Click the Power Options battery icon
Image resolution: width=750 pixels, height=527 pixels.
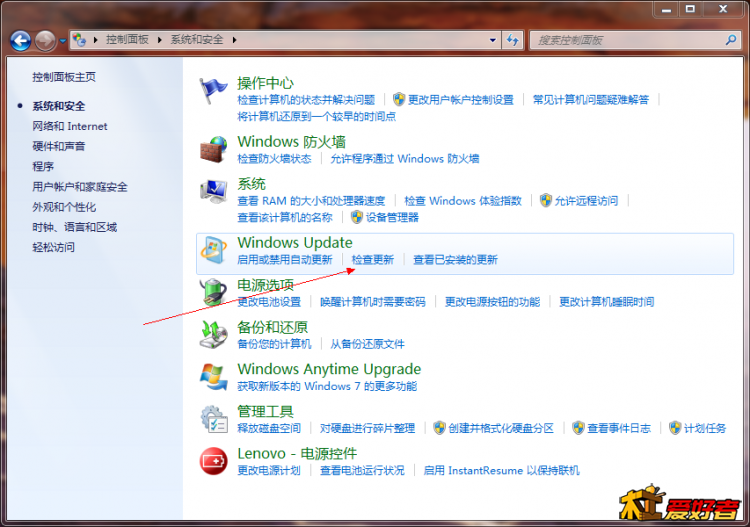pos(213,292)
